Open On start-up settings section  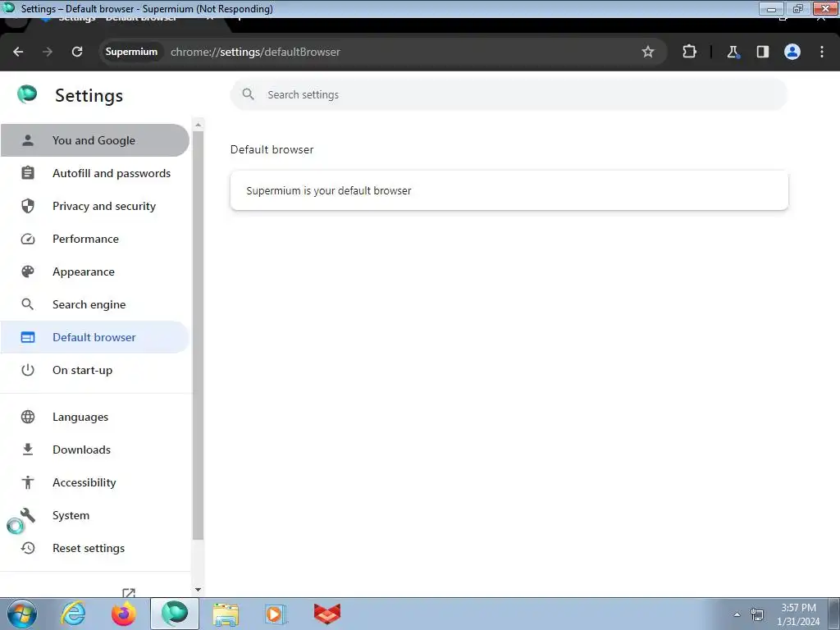click(95, 370)
